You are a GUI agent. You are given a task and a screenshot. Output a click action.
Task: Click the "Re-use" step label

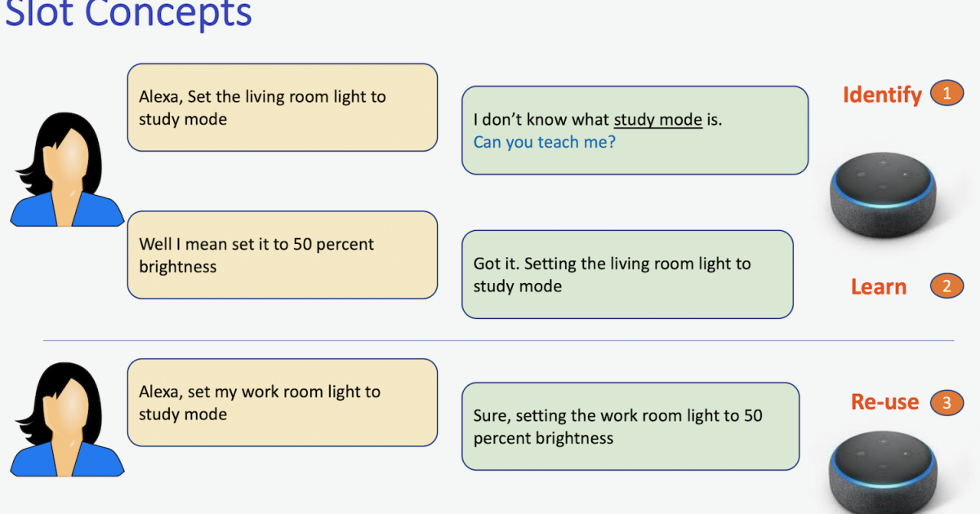[x=884, y=402]
